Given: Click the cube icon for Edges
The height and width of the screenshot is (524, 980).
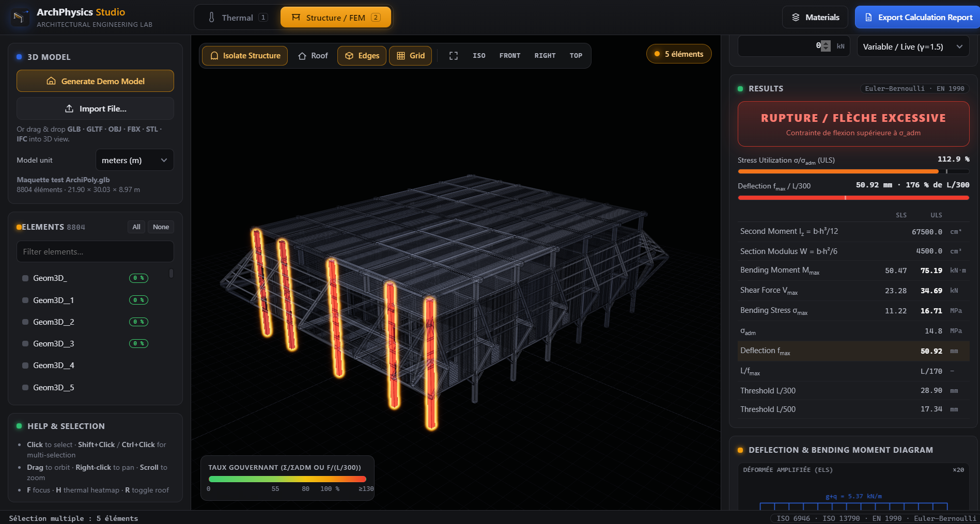Looking at the screenshot, I should click(x=349, y=56).
